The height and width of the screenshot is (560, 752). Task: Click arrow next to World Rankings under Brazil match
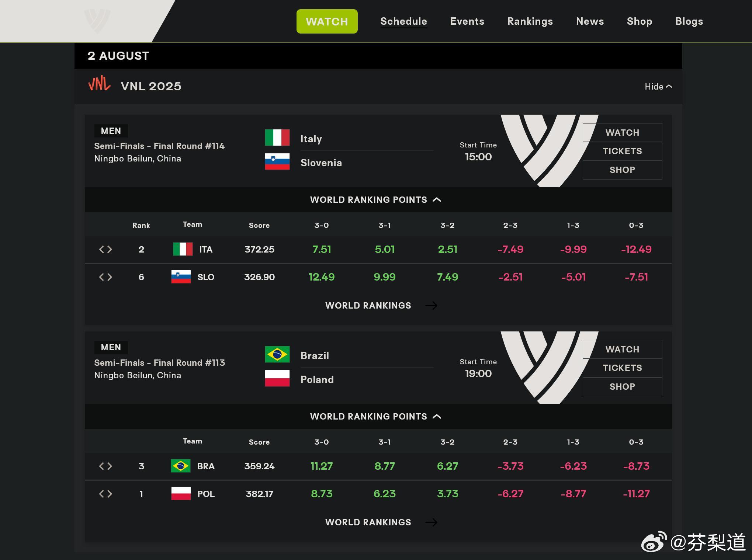pyautogui.click(x=431, y=522)
